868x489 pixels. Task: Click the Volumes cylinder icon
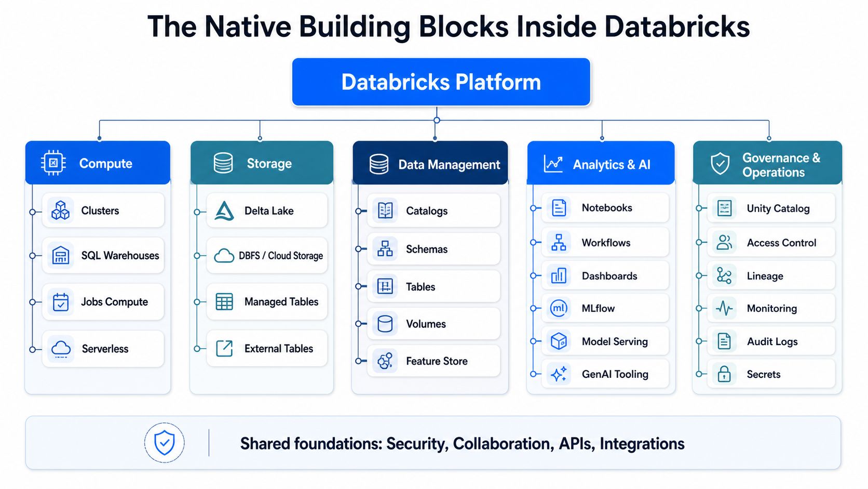pos(385,324)
